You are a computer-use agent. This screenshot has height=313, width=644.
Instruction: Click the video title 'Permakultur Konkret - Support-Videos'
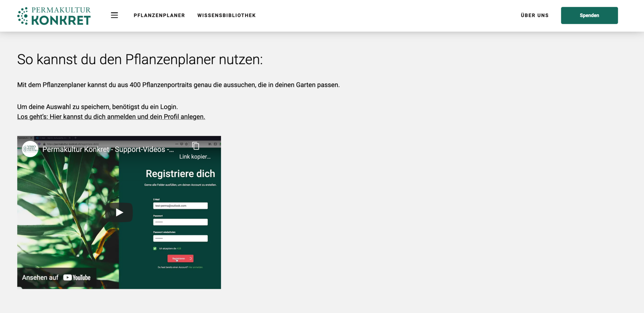[x=108, y=149]
